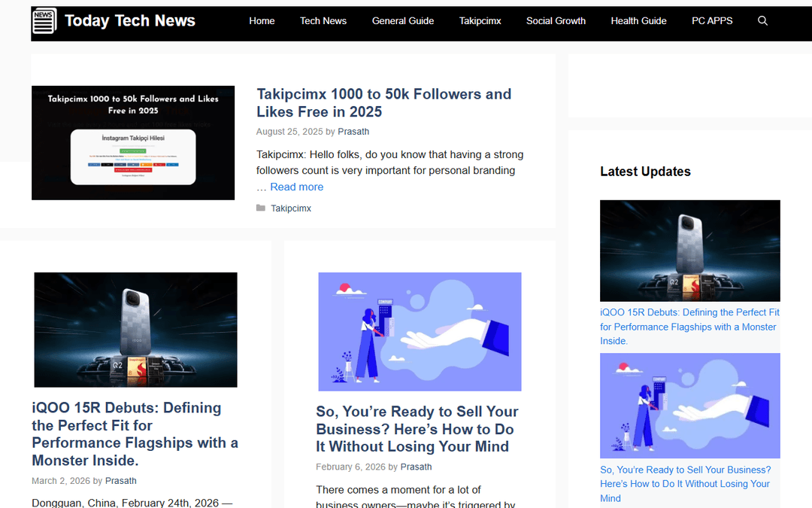
Task: Open the Social Growth menu
Action: pyautogui.click(x=556, y=21)
